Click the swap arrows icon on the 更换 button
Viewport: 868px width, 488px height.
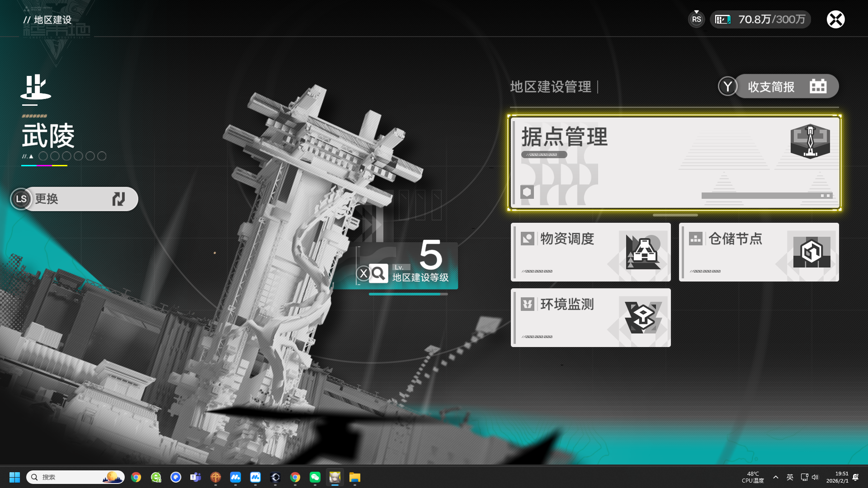coord(118,199)
